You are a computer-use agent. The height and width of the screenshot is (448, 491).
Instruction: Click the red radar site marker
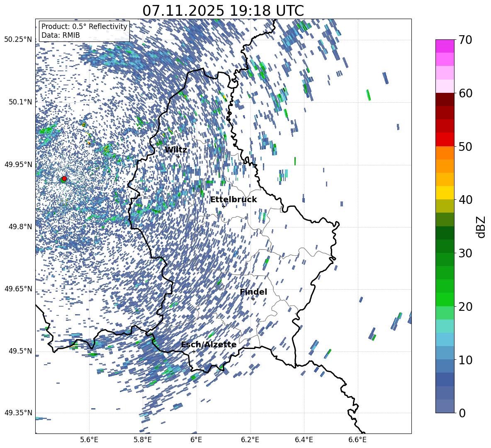(x=64, y=179)
